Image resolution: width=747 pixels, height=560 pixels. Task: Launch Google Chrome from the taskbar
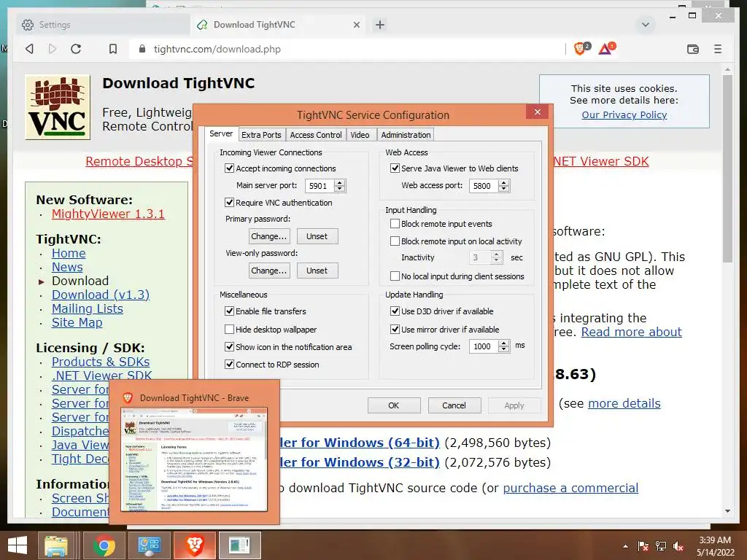(x=104, y=545)
